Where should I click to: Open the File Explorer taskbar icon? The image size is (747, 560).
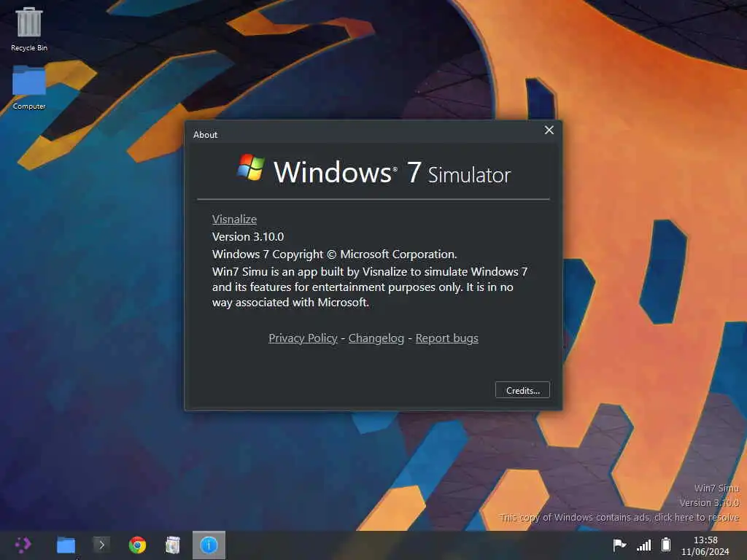(x=66, y=545)
